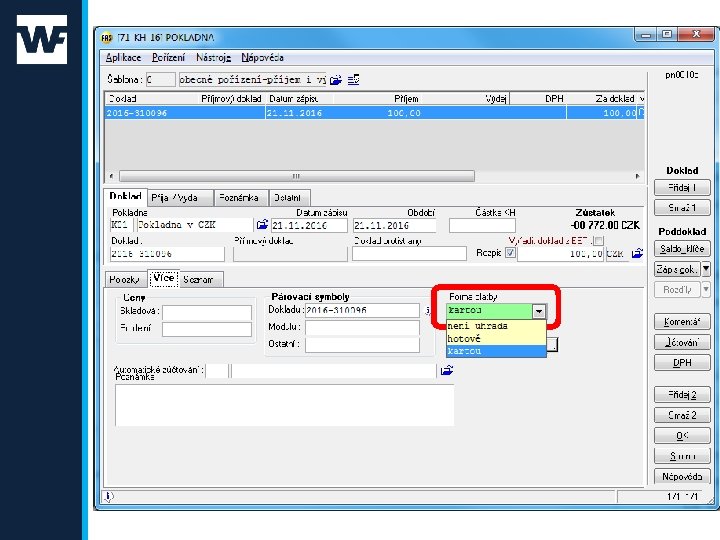Open template lookup folder icon next to Šablona
This screenshot has height=540, width=720.
pos(336,80)
